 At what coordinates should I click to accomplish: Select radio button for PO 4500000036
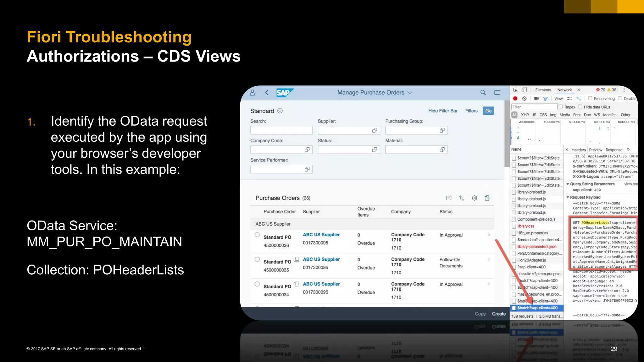click(257, 235)
